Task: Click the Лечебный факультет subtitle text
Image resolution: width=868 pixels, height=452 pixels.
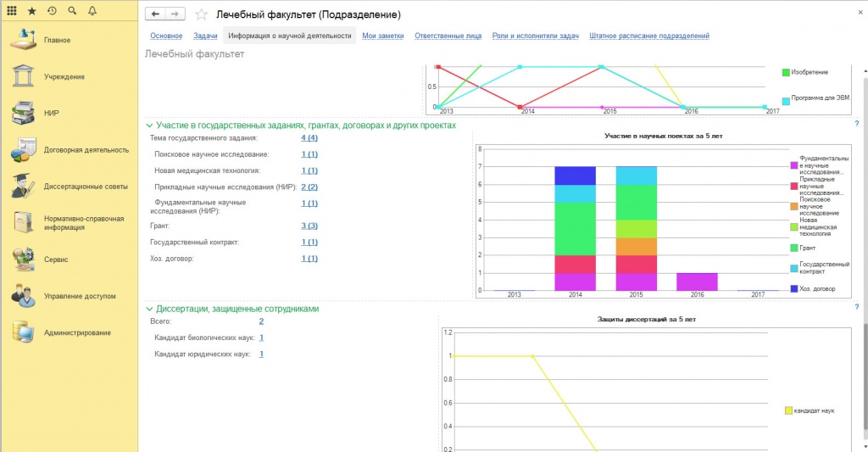Action: coord(194,54)
